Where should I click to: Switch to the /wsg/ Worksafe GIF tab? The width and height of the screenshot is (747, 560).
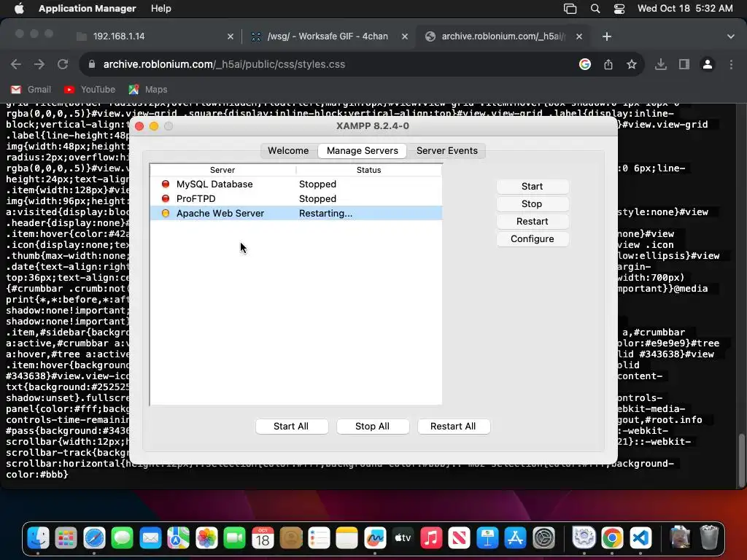tap(328, 36)
